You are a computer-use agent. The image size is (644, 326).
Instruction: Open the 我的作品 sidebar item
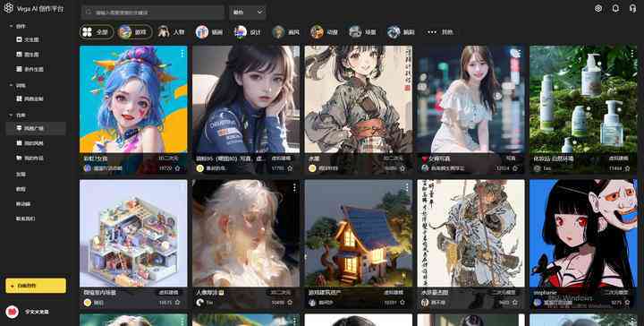[30, 158]
